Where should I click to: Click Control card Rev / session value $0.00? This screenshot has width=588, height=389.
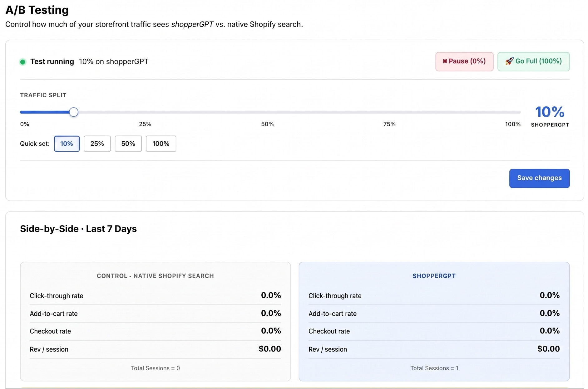270,349
